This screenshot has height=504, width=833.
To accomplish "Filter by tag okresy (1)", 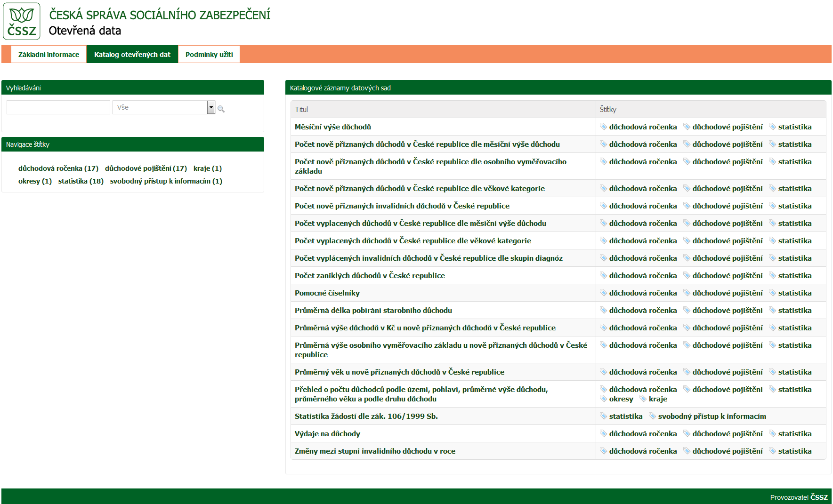I will (x=35, y=181).
